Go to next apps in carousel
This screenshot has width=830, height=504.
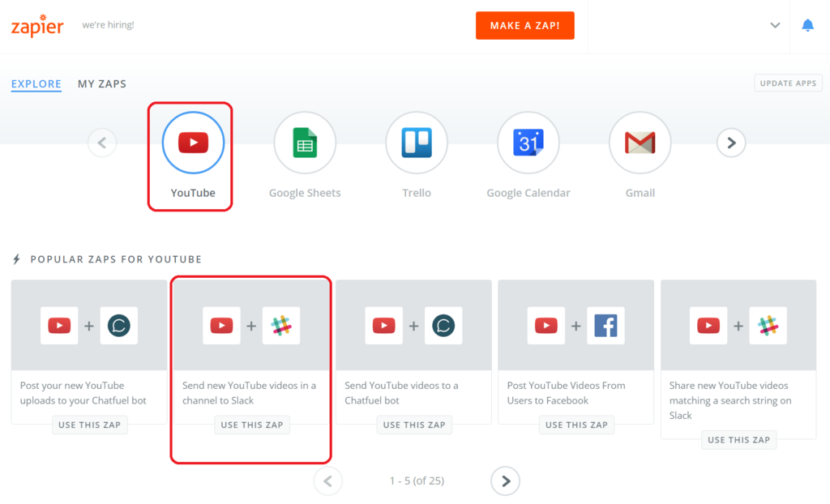tap(731, 143)
